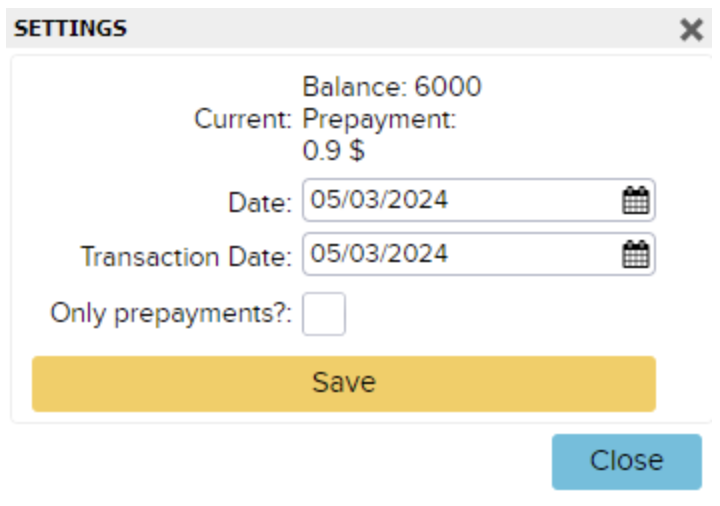Image resolution: width=720 pixels, height=506 pixels.
Task: Click the "0.9 $" prepayment amount
Action: (x=333, y=152)
